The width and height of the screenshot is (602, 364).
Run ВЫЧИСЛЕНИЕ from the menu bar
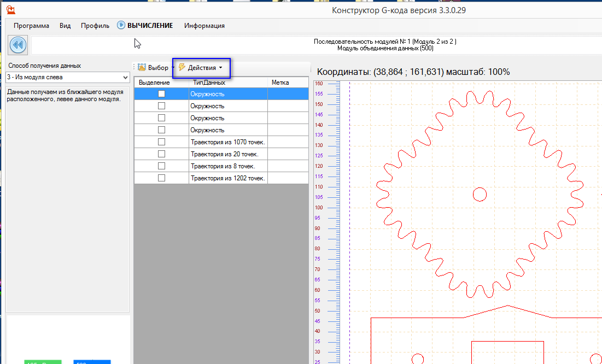click(x=150, y=26)
